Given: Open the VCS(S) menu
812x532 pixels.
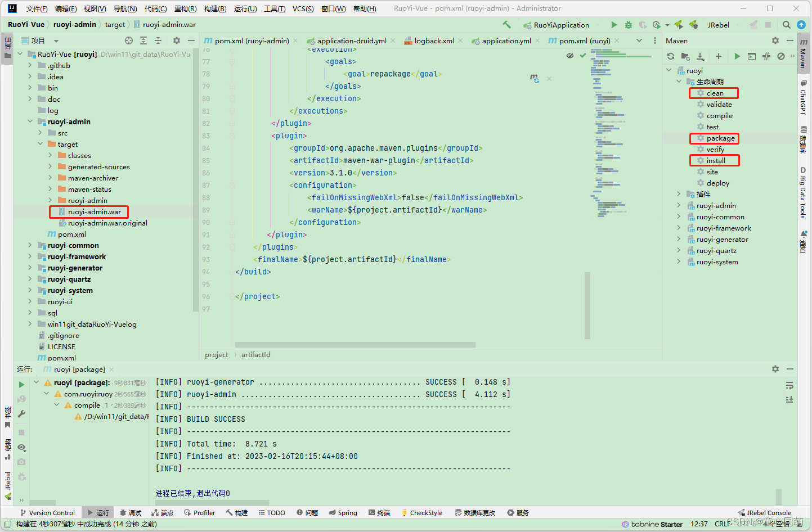Looking at the screenshot, I should click(303, 8).
